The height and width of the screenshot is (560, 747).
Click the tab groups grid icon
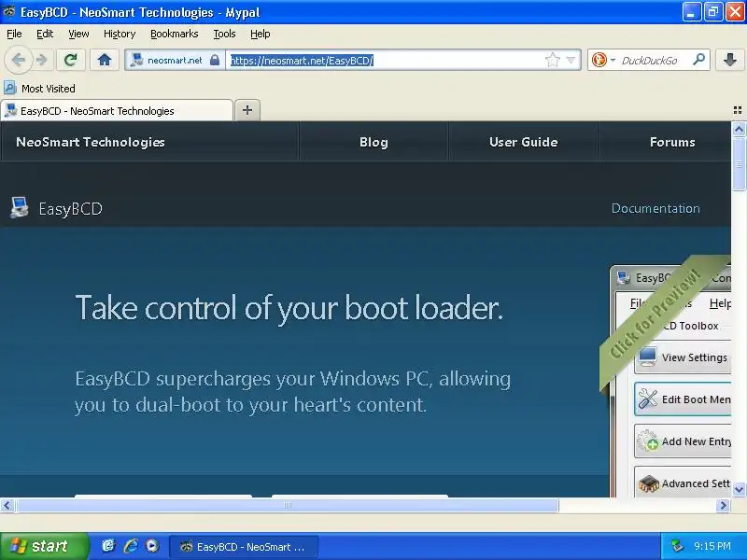[x=737, y=110]
